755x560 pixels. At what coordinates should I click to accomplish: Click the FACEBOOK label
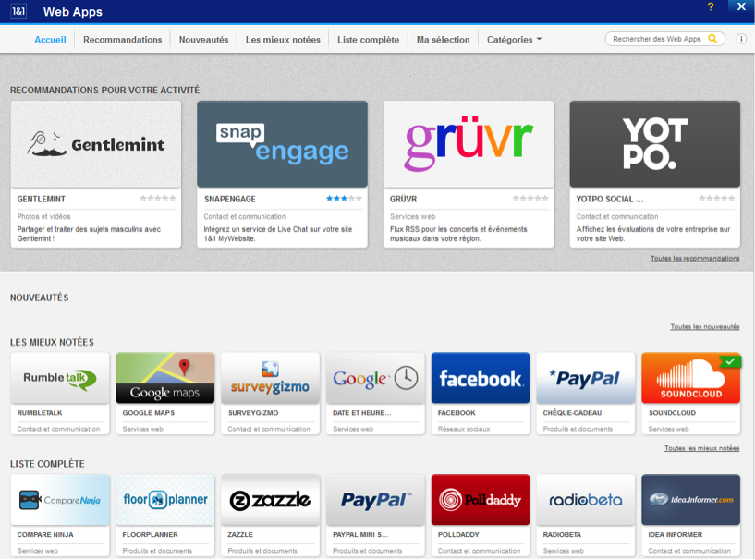tap(456, 413)
